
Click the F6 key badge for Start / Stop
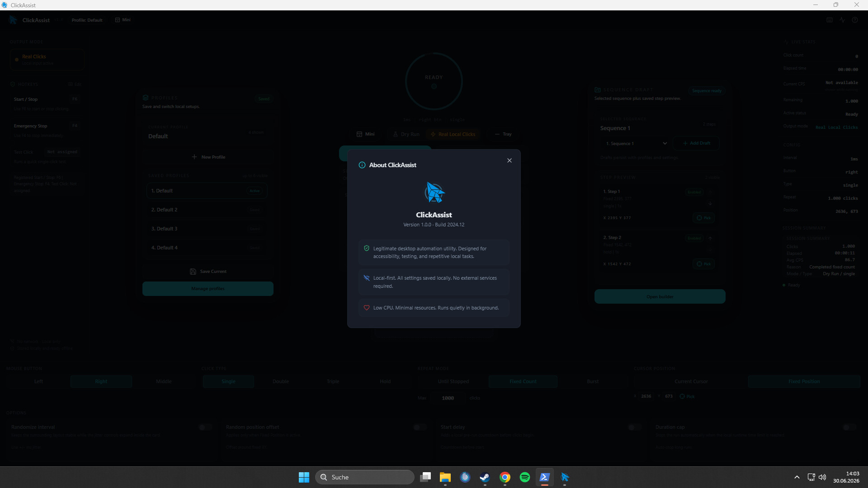[75, 99]
